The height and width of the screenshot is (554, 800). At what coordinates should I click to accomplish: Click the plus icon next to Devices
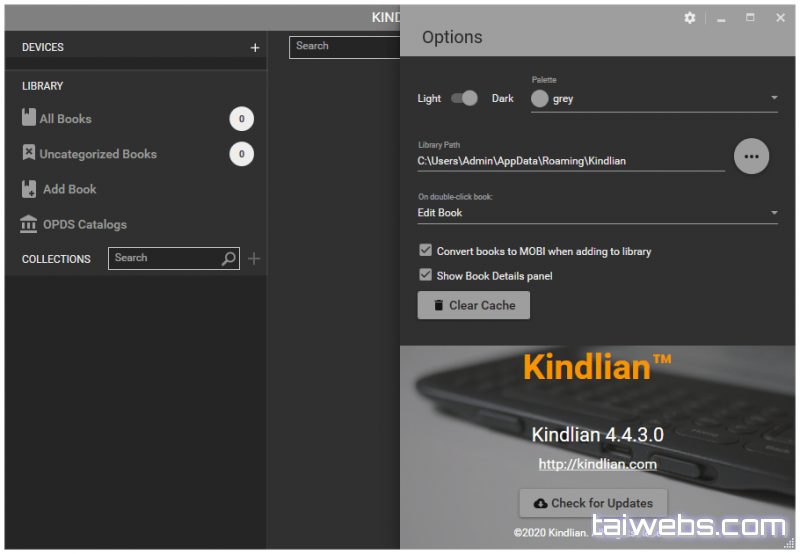[x=255, y=47]
